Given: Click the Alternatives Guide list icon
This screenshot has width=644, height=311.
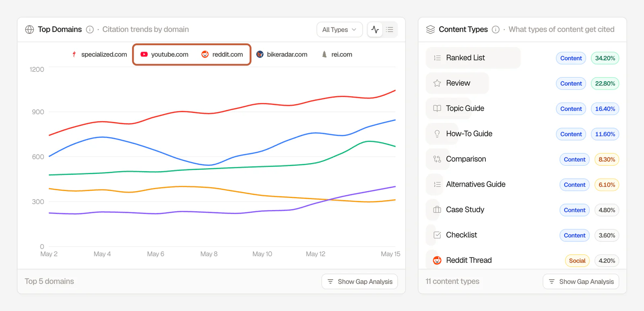Looking at the screenshot, I should [x=437, y=185].
